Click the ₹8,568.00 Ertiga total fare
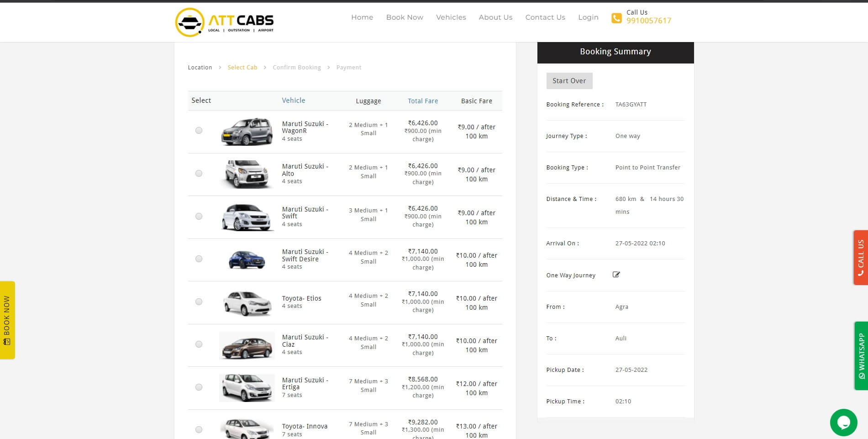Image resolution: width=868 pixels, height=439 pixels. coord(423,379)
